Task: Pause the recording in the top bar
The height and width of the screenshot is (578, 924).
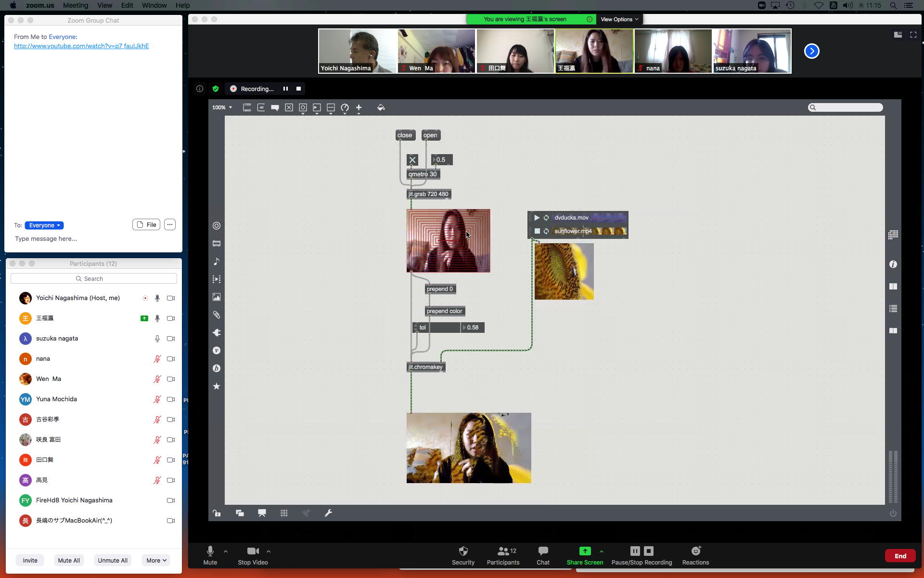Action: 285,89
